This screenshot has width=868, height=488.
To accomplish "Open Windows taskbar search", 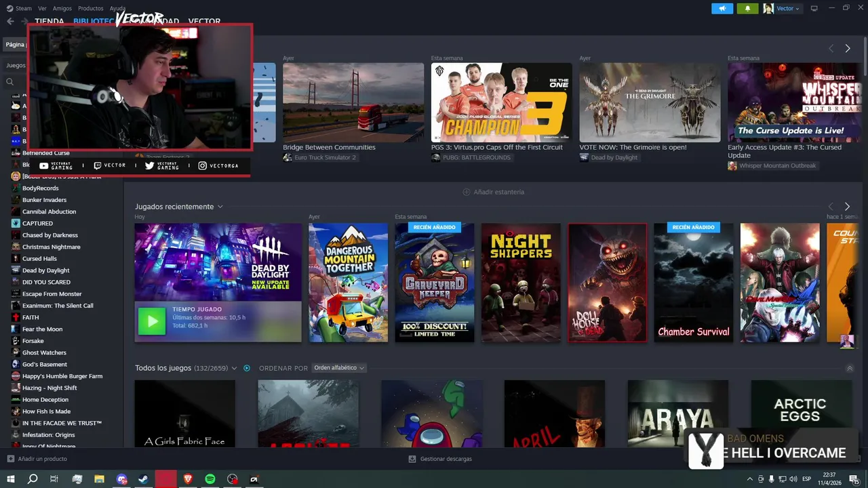I will [33, 479].
